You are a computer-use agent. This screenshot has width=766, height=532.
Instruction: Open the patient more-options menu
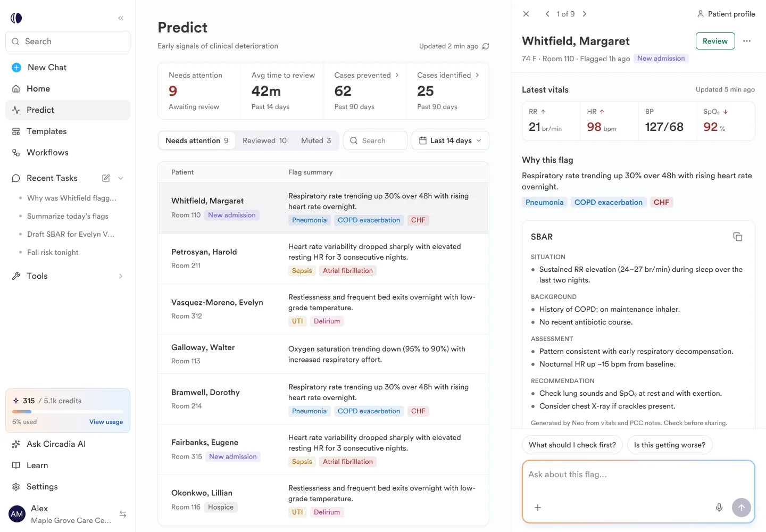click(747, 41)
